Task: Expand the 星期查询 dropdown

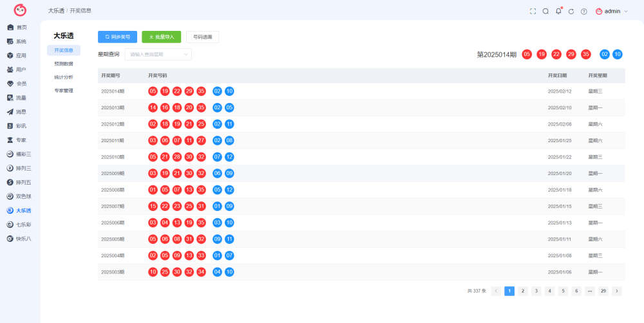Action: coord(158,54)
